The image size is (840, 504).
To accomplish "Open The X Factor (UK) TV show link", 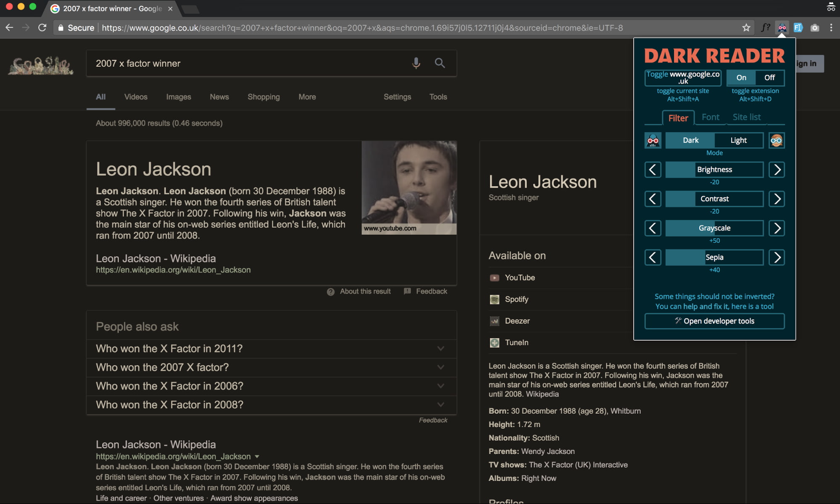I will (578, 465).
